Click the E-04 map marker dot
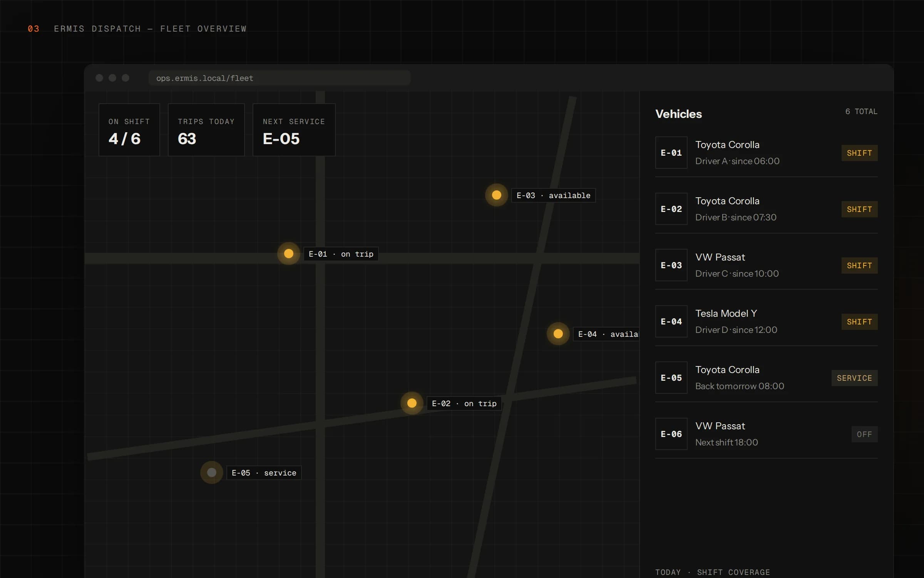Viewport: 924px width, 578px height. pos(558,334)
